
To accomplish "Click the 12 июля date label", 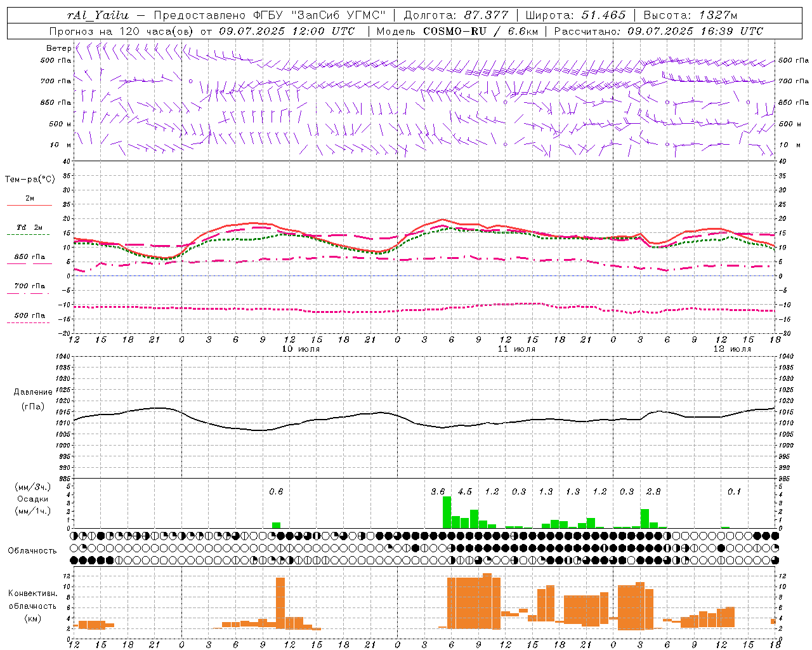I will [732, 349].
